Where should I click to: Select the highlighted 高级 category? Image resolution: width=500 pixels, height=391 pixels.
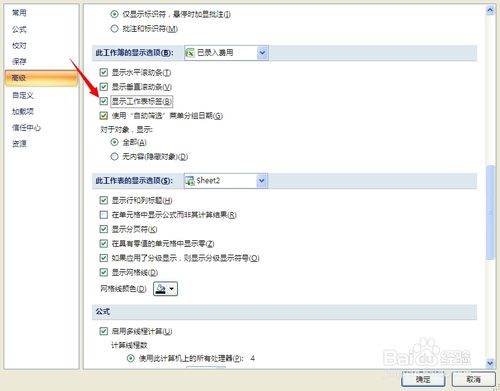tap(41, 78)
